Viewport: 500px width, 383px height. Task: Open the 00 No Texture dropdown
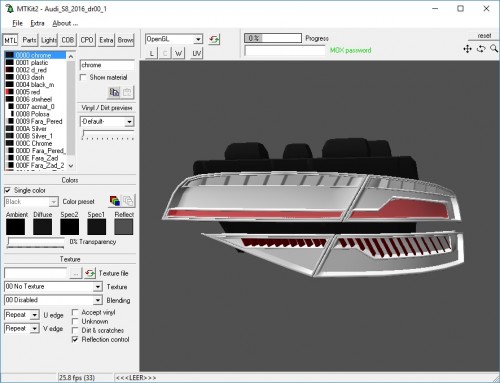(x=53, y=286)
